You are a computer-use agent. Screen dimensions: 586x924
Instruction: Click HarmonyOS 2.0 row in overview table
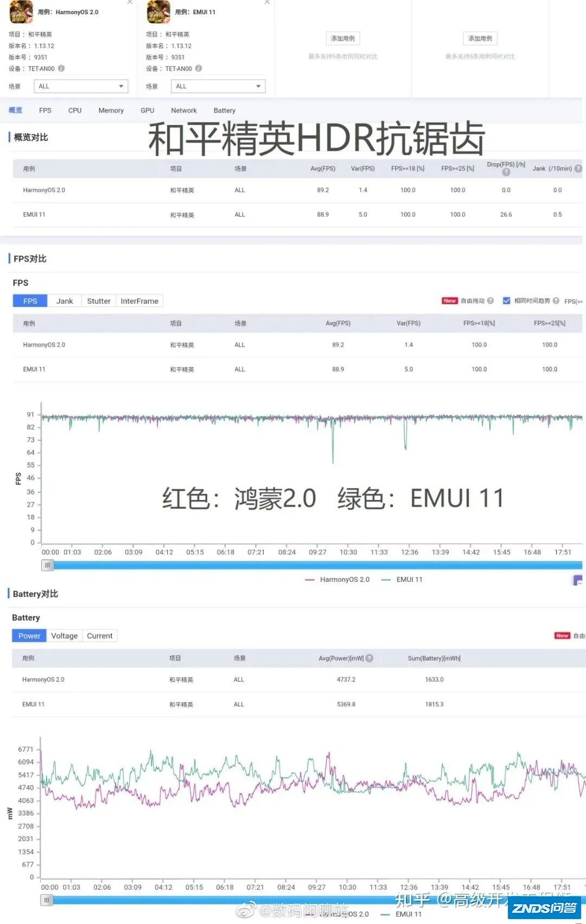[297, 190]
